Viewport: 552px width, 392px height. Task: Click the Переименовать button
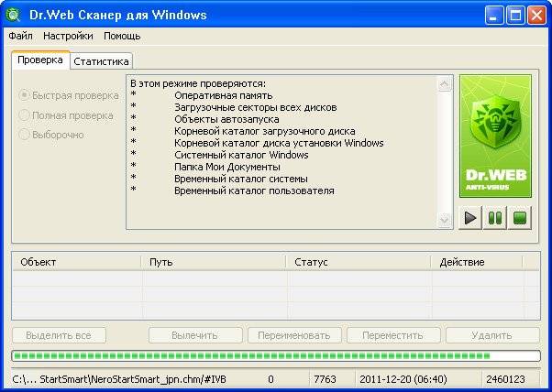tap(294, 335)
